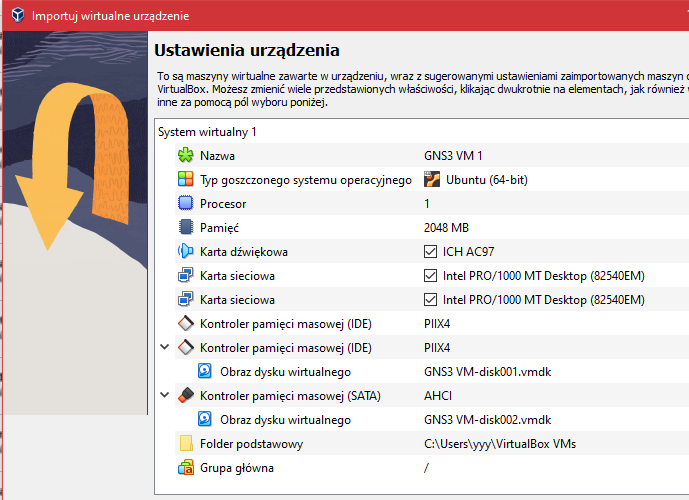Uncheck the first Intel PRO/1000 network adapter
689x500 pixels.
click(431, 275)
